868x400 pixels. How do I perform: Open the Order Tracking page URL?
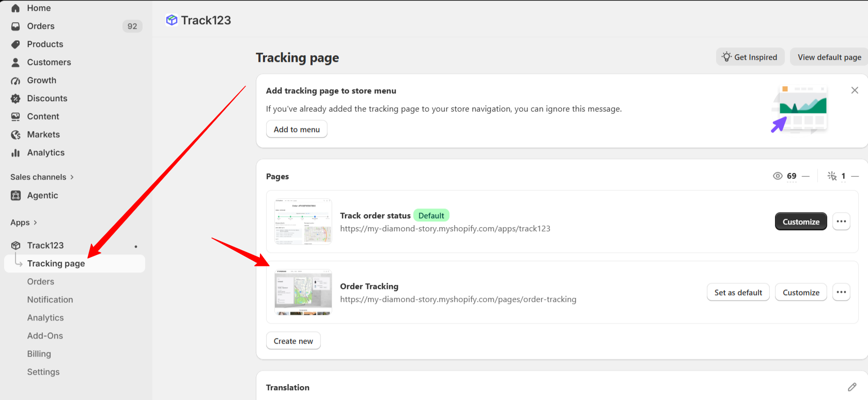tap(458, 299)
